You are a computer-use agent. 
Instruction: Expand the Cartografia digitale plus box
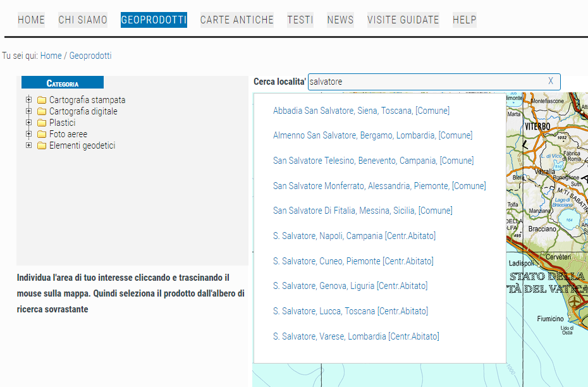coord(28,111)
